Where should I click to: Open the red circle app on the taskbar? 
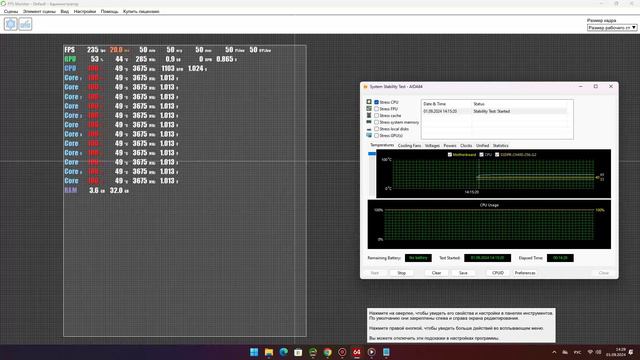tap(342, 352)
